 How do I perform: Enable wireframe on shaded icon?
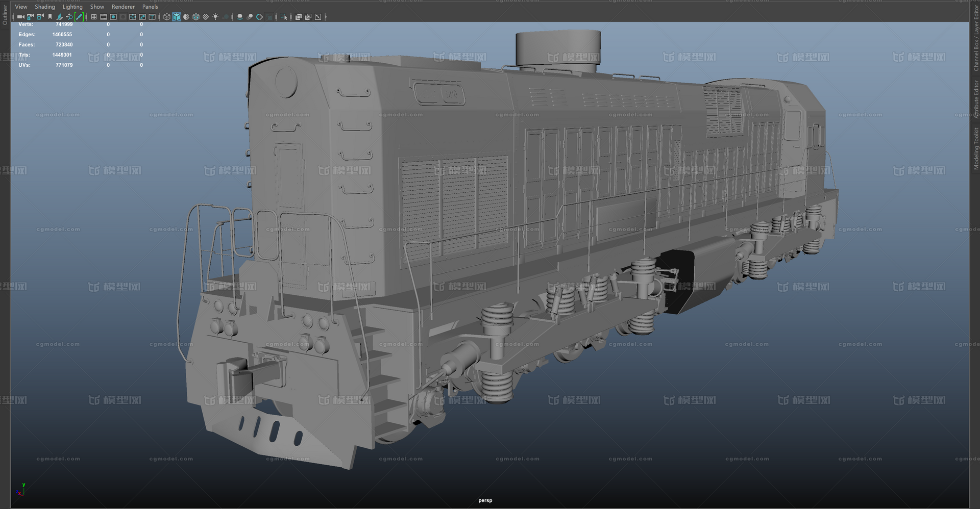(196, 17)
